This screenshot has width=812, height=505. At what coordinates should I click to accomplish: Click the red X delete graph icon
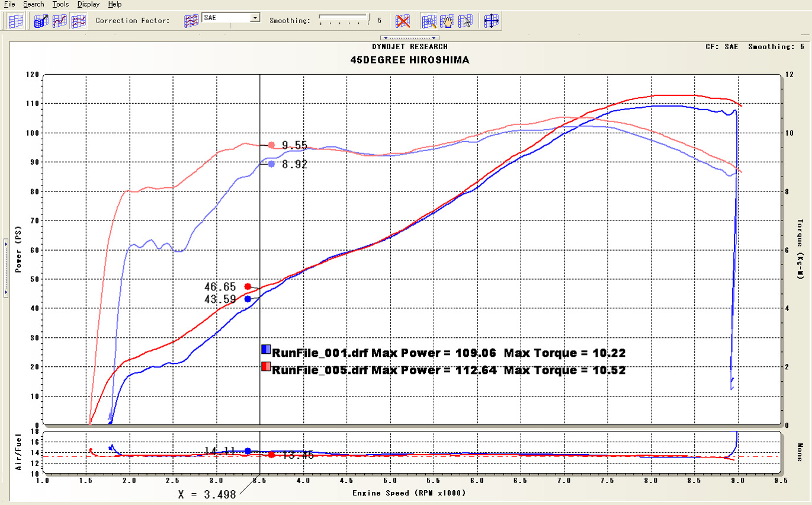(x=403, y=21)
